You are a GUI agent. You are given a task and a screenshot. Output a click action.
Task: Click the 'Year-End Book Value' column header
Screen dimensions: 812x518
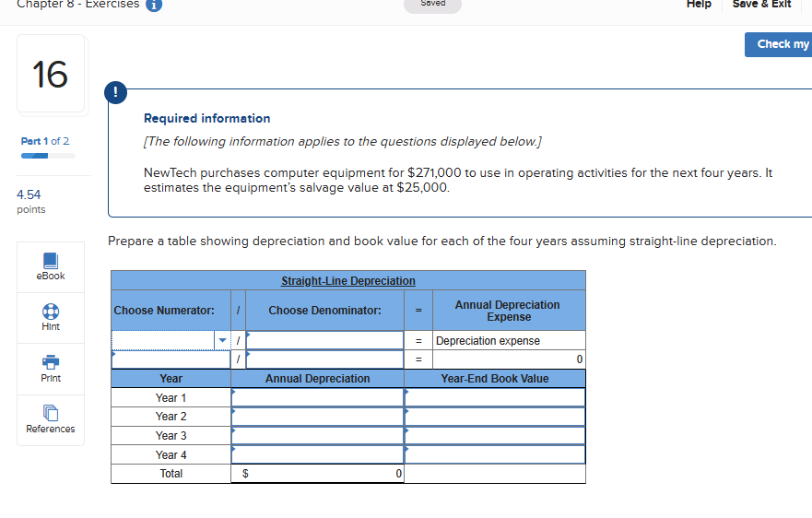tap(495, 379)
